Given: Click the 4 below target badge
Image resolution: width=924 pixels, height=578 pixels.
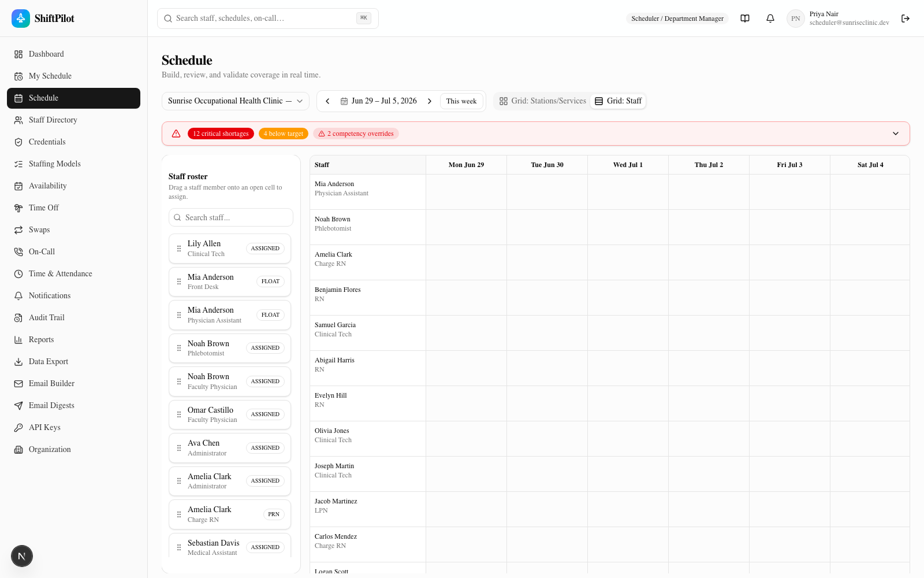Looking at the screenshot, I should [x=283, y=134].
